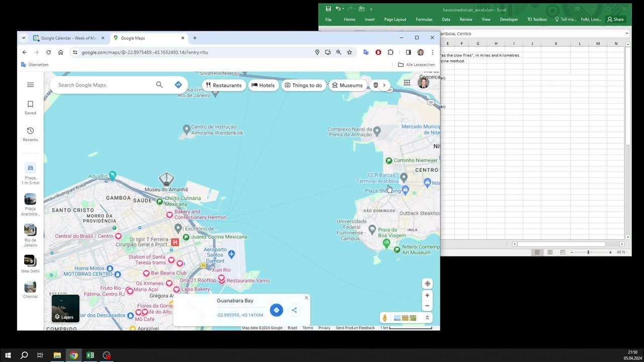Open the Excel Formulas tab

point(424,20)
